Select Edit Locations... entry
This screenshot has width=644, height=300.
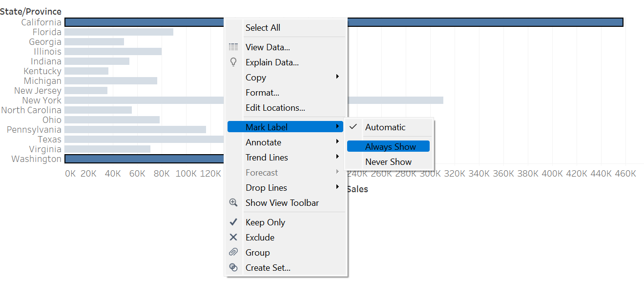286,108
